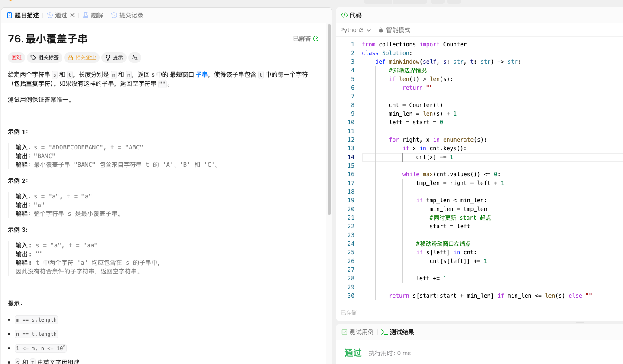
Task: Click the checkbox icon of 测试用例
Action: point(344,332)
